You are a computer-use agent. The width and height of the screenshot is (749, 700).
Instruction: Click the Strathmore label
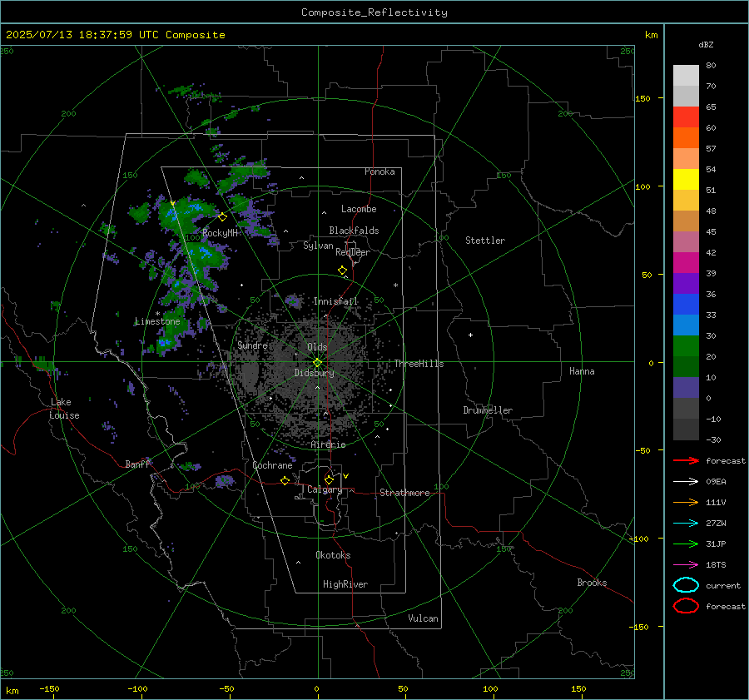tap(404, 493)
